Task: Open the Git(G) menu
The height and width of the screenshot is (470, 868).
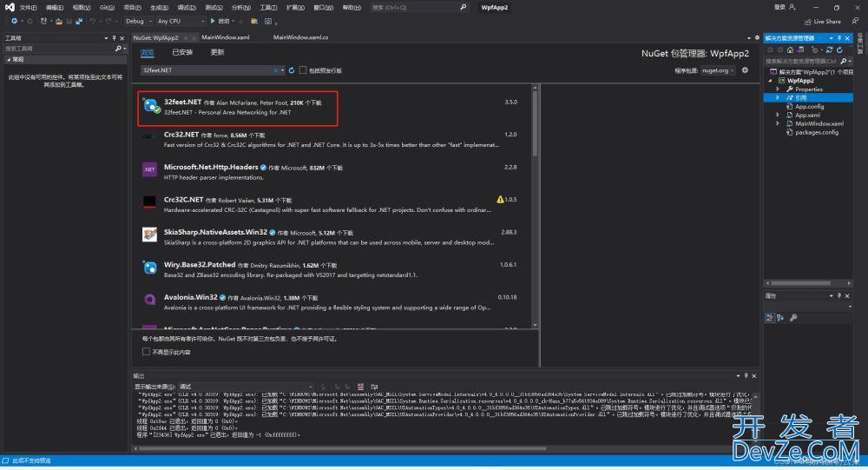Action: click(107, 7)
